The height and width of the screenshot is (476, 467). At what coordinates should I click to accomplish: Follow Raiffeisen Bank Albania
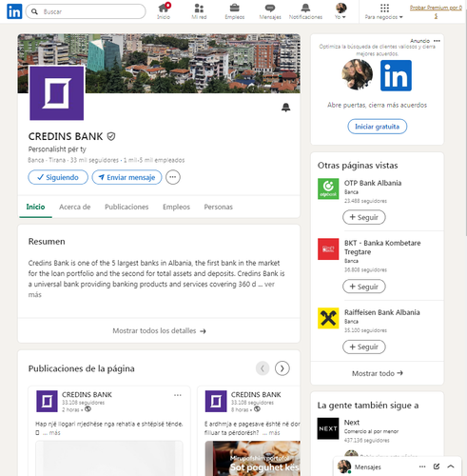364,347
